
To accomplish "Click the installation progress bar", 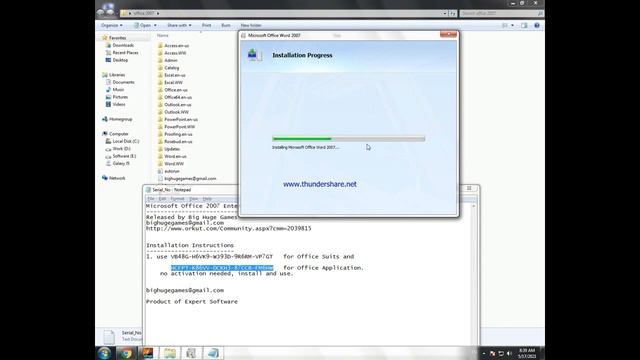I will click(x=349, y=139).
